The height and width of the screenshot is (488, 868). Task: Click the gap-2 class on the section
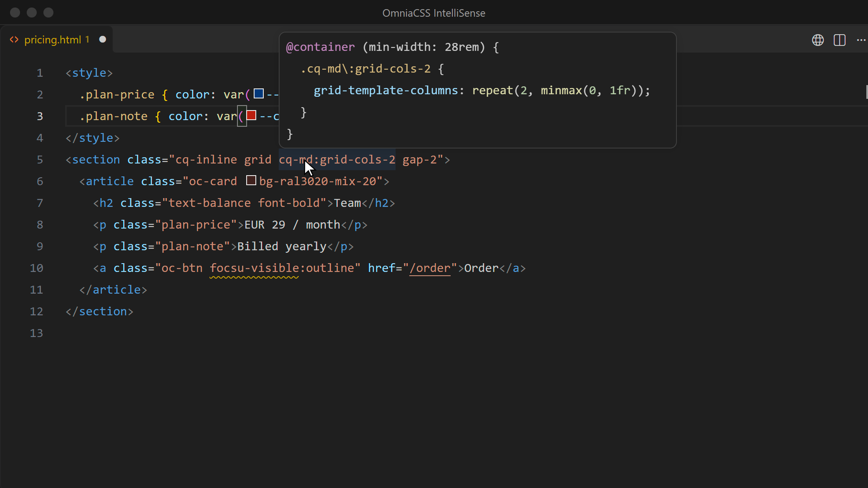click(x=419, y=160)
